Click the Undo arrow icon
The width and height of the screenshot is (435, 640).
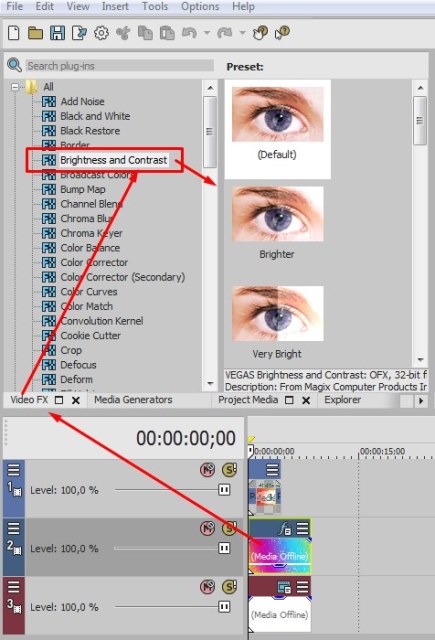[189, 32]
